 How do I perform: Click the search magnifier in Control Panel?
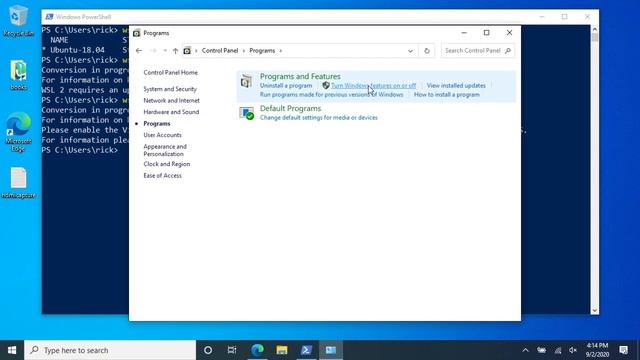[x=508, y=51]
